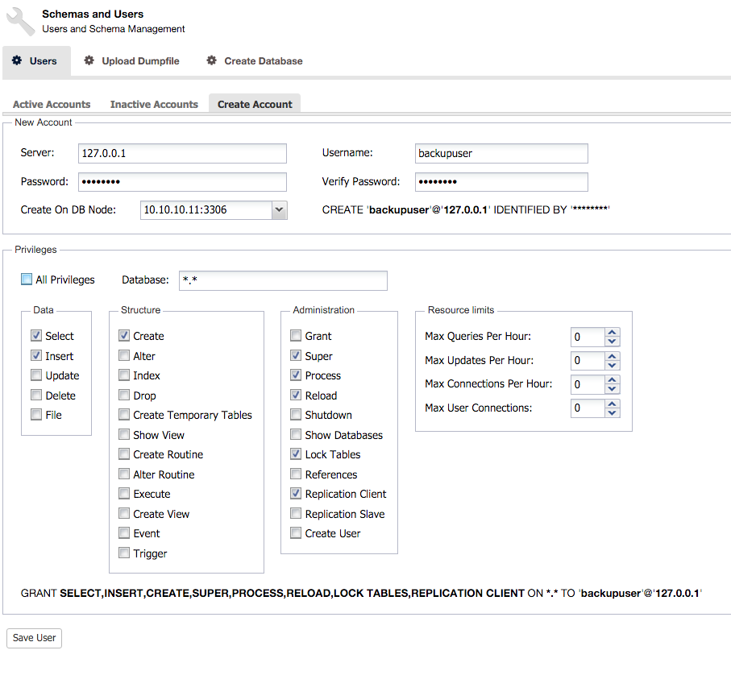This screenshot has height=700, width=731.
Task: Increase Max Connections Per Hour with up arrow
Action: (x=612, y=380)
